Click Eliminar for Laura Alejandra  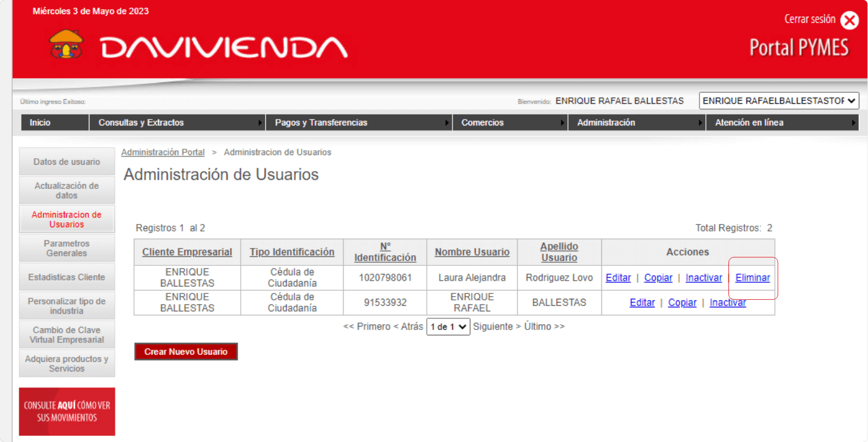(752, 278)
